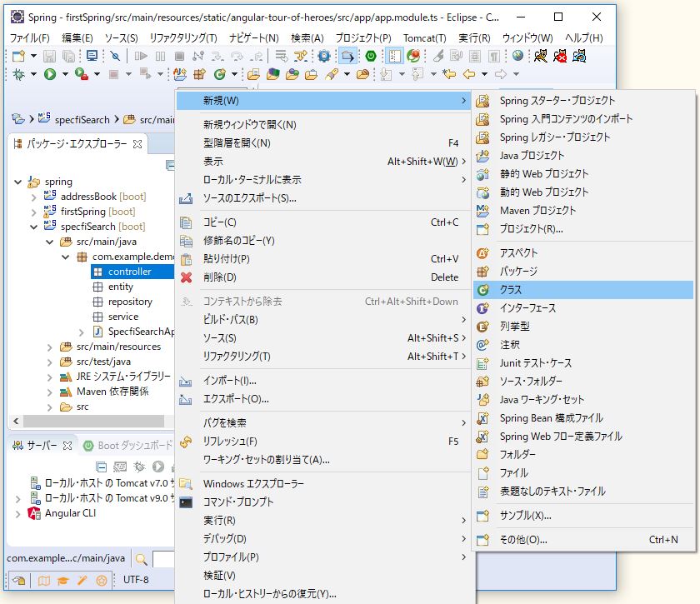Collapse the spring working set node
Image resolution: width=700 pixels, height=604 pixels.
click(x=17, y=182)
